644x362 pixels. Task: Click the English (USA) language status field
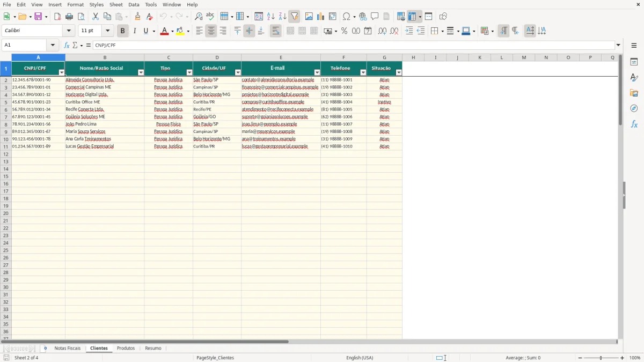[x=360, y=358]
